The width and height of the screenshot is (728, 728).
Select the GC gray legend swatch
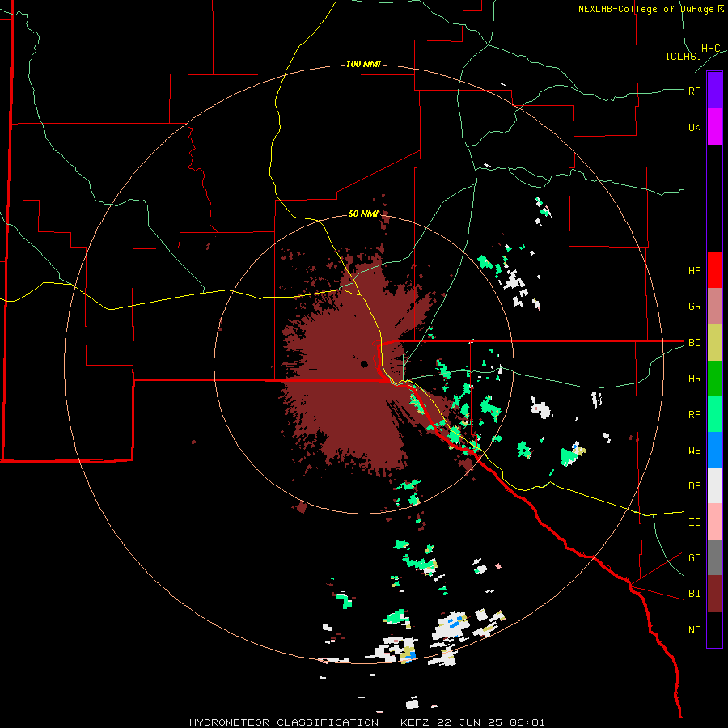pos(714,557)
